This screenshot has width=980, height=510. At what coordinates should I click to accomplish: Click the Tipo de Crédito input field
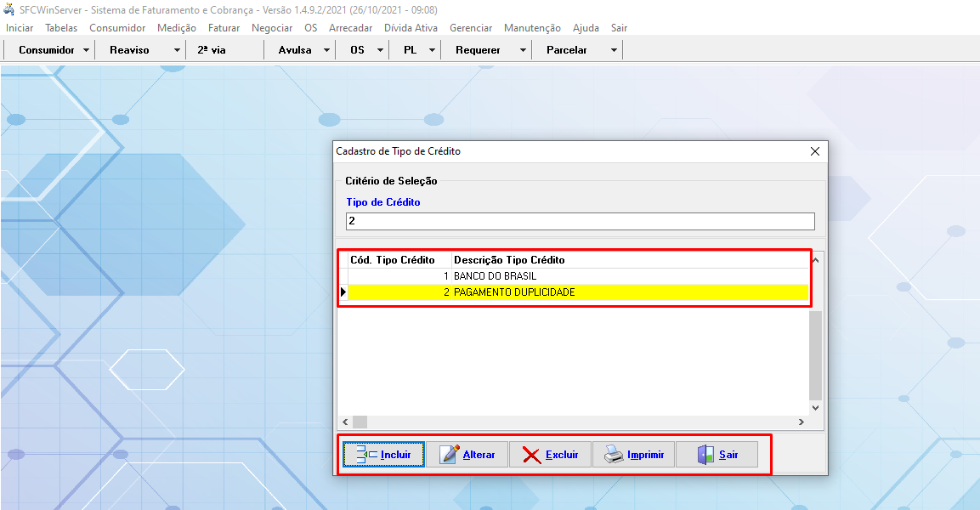point(580,221)
